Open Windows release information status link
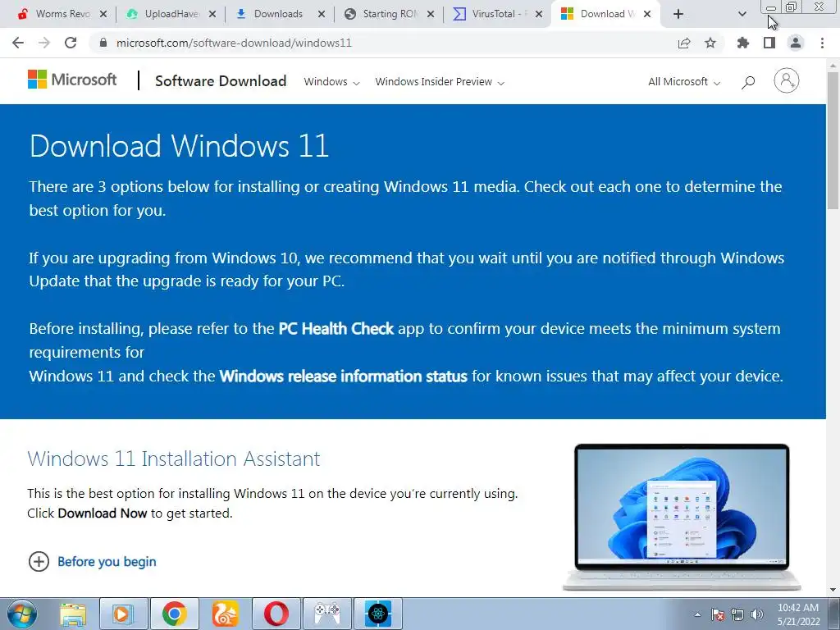This screenshot has height=630, width=840. [x=344, y=376]
